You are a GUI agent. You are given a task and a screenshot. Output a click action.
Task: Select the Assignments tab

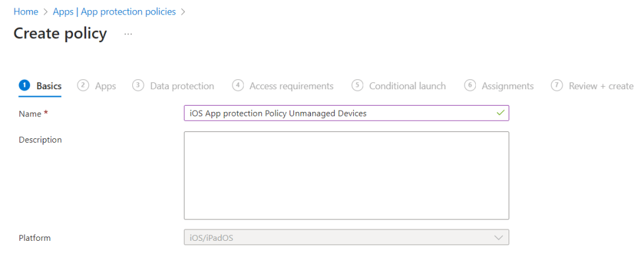pyautogui.click(x=507, y=86)
